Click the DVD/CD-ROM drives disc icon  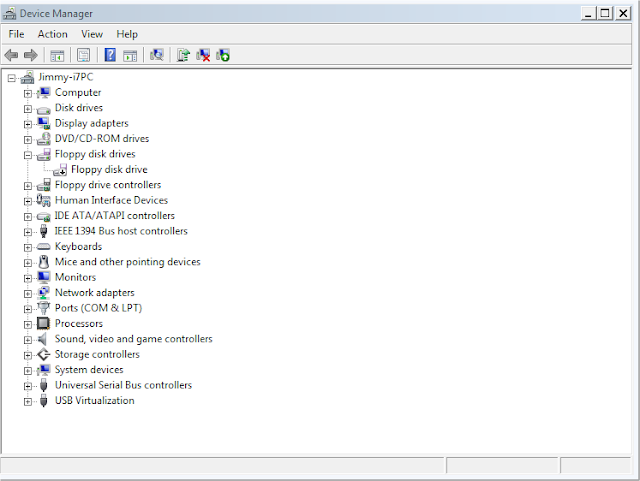pos(43,139)
